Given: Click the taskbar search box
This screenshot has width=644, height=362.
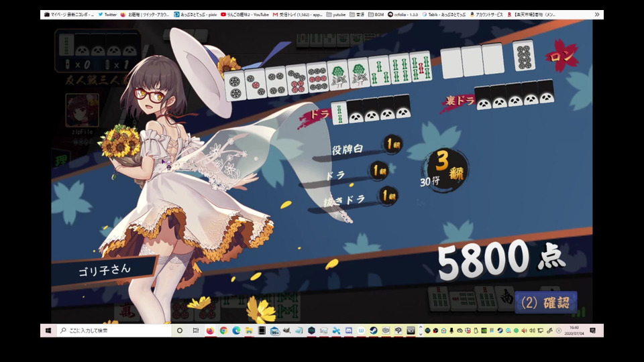Looking at the screenshot, I should [x=114, y=330].
